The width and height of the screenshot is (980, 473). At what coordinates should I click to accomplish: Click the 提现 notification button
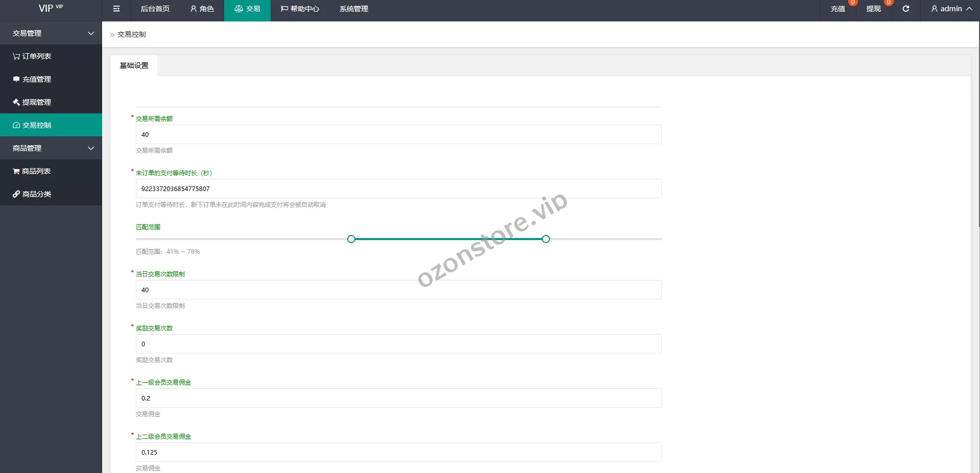tap(873, 9)
